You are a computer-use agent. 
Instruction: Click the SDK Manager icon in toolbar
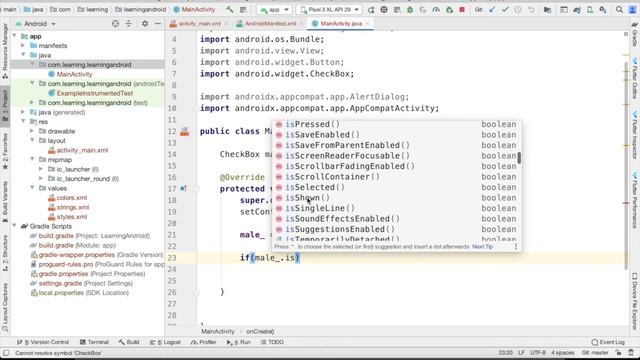[x=603, y=9]
